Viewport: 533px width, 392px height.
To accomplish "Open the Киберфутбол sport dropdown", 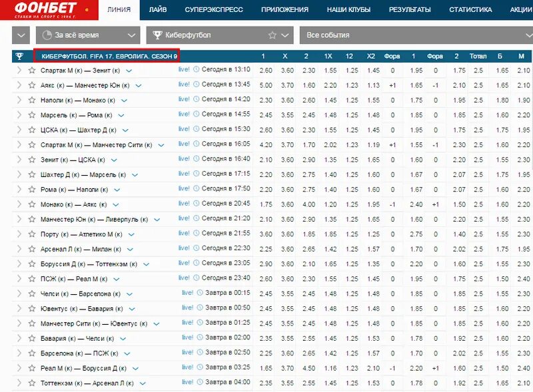I will point(220,35).
